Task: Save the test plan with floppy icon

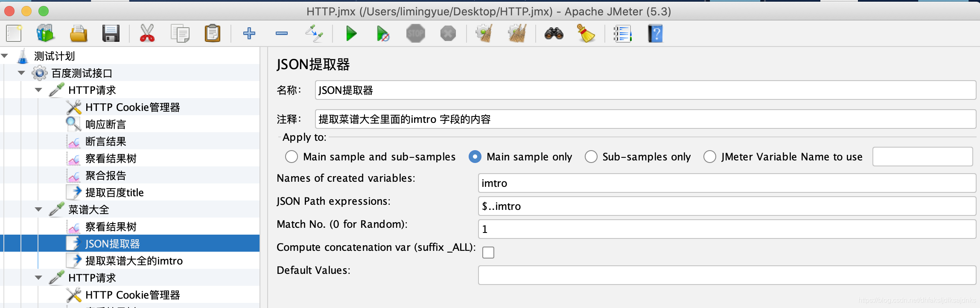Action: tap(111, 33)
